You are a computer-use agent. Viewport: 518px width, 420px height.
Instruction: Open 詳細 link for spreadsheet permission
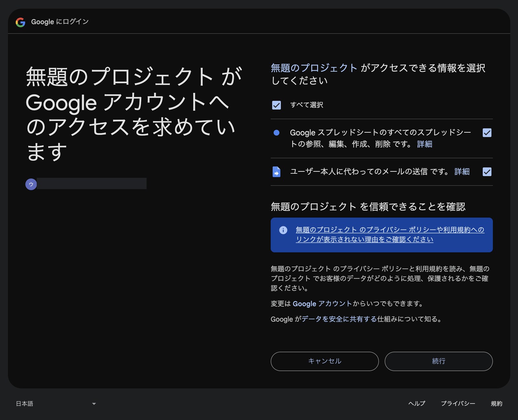(x=424, y=144)
